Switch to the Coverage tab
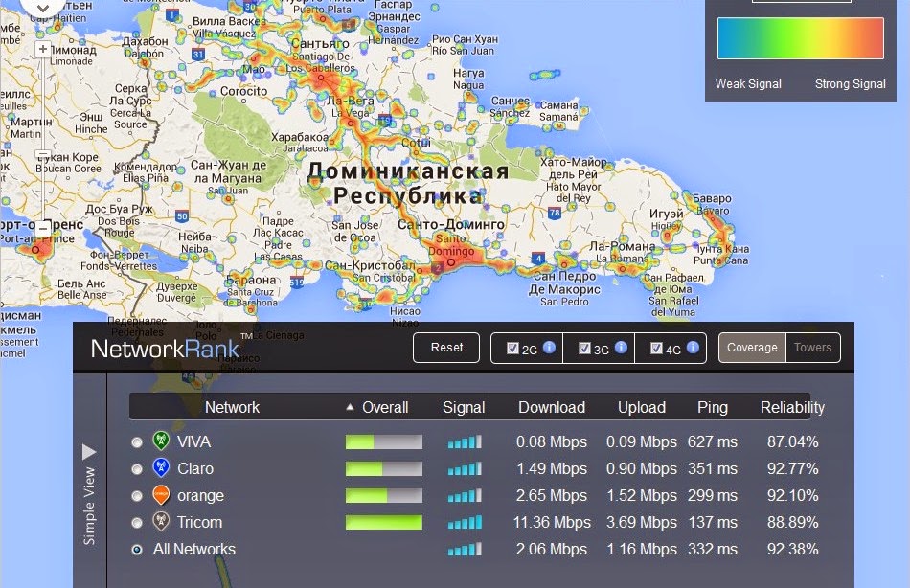Viewport: 910px width, 588px height. tap(752, 348)
